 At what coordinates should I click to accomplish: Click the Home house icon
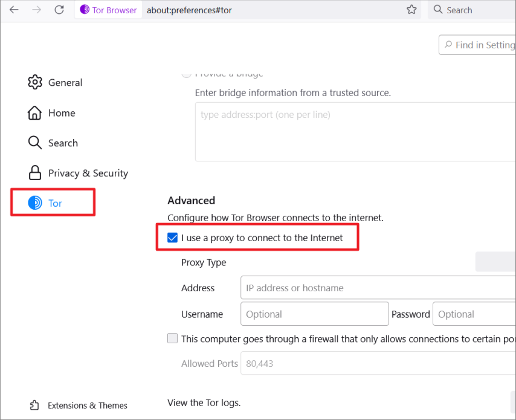[x=34, y=113]
